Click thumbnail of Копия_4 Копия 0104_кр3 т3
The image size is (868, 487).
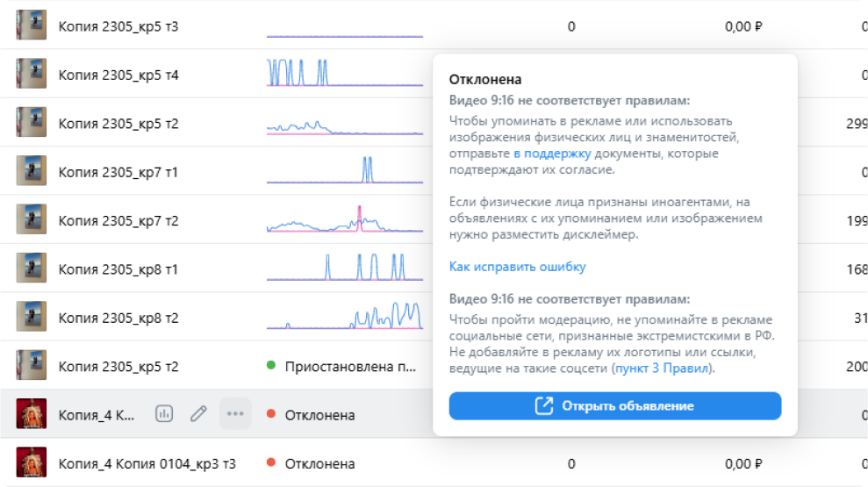pos(31,462)
